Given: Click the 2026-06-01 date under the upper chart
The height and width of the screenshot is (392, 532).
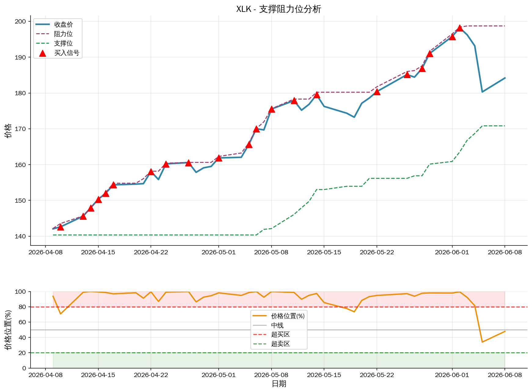Looking at the screenshot, I should point(452,252).
